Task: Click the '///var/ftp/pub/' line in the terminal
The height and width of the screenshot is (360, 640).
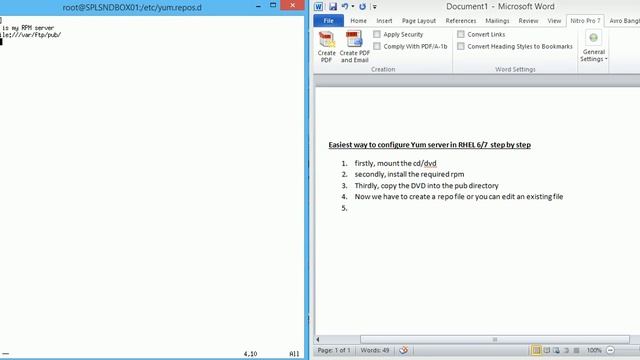Action: pyautogui.click(x=31, y=35)
